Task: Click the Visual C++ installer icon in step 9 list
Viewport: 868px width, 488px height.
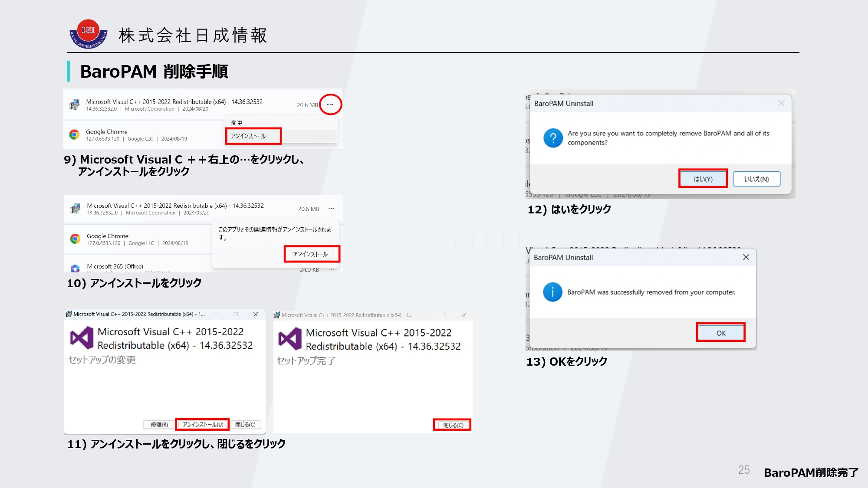Action: click(75, 105)
